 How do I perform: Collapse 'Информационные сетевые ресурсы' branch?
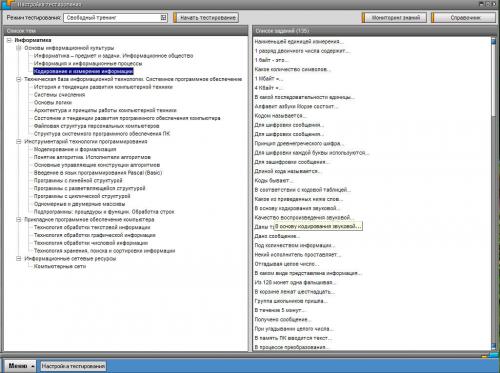click(19, 259)
